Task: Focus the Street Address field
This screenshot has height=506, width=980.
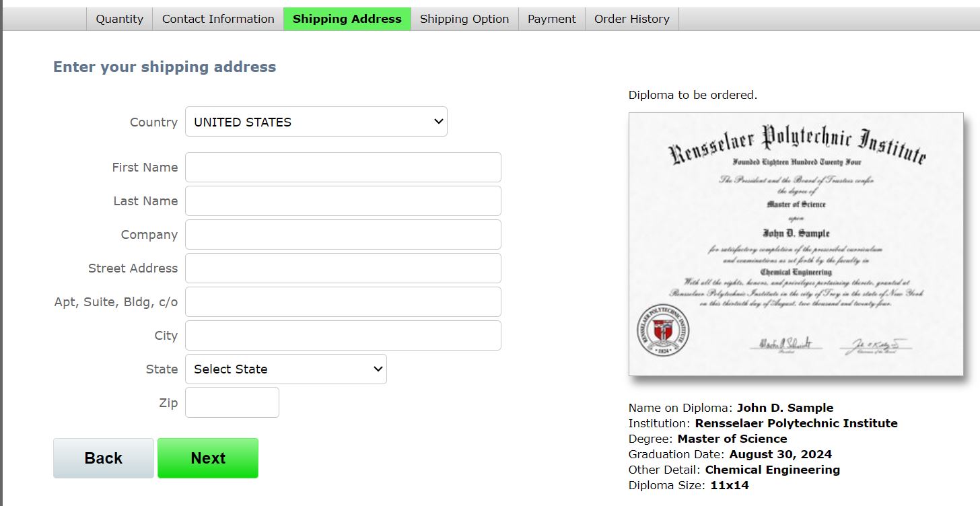Action: click(x=343, y=268)
